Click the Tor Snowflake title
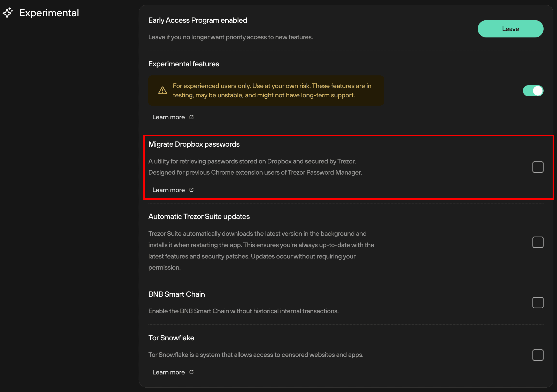 (x=171, y=338)
